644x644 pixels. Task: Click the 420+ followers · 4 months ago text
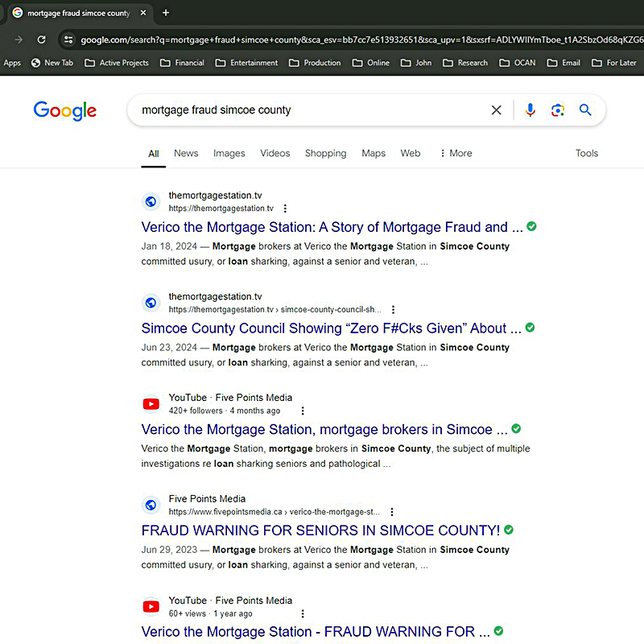point(225,411)
